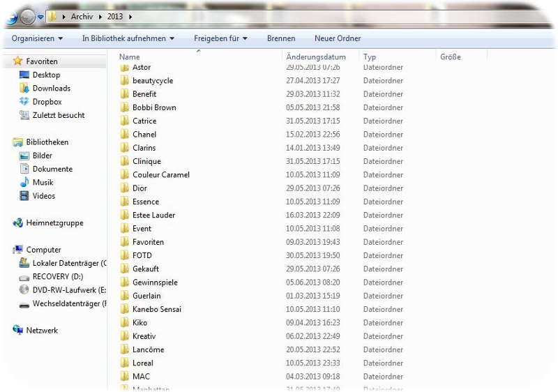Image resolution: width=558 pixels, height=392 pixels.
Task: Select Archiv in the address path
Action: 82,17
